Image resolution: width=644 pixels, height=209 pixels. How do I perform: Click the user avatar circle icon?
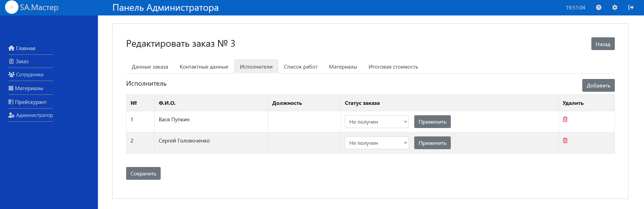(x=12, y=7)
